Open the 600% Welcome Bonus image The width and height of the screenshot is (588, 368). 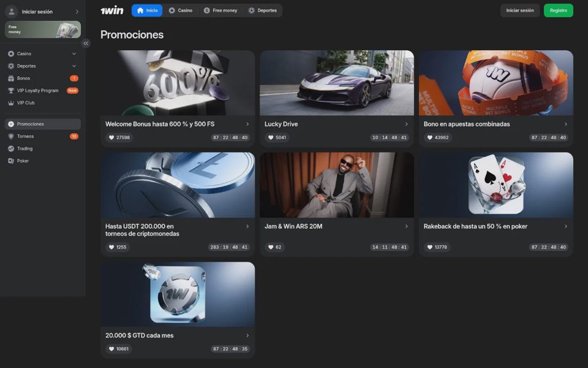coord(178,83)
